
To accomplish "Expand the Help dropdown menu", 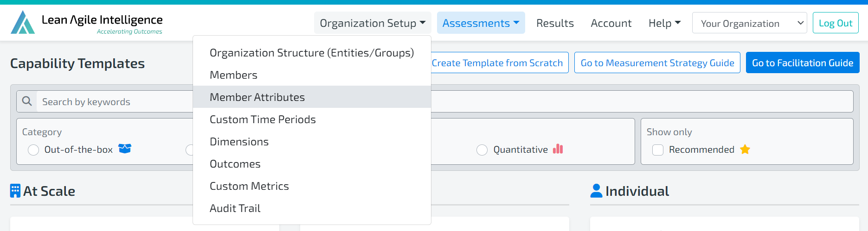I will pyautogui.click(x=664, y=23).
